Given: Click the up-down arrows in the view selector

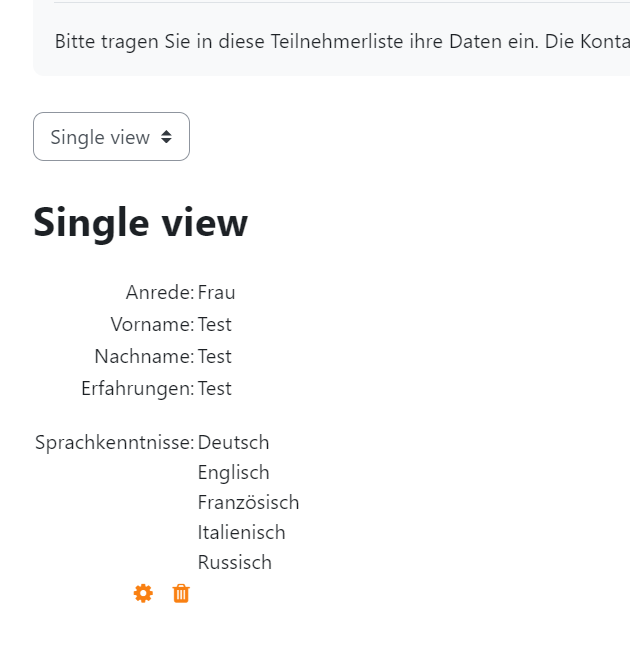Looking at the screenshot, I should coord(166,137).
